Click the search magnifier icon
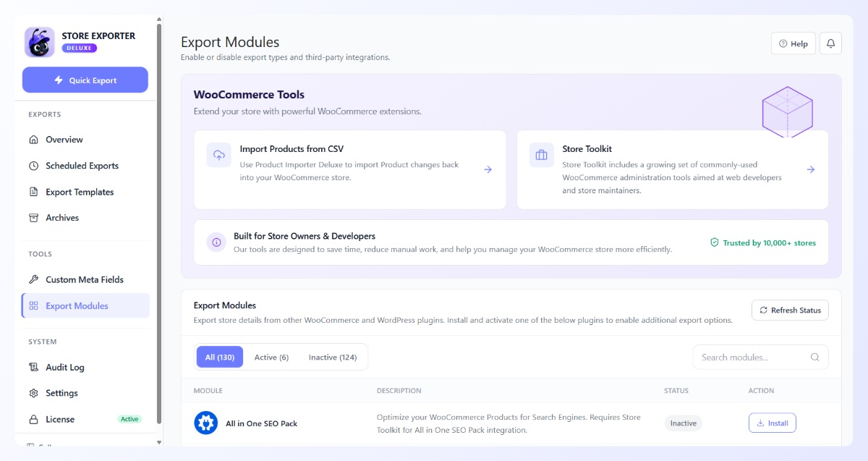The width and height of the screenshot is (868, 461). [815, 357]
